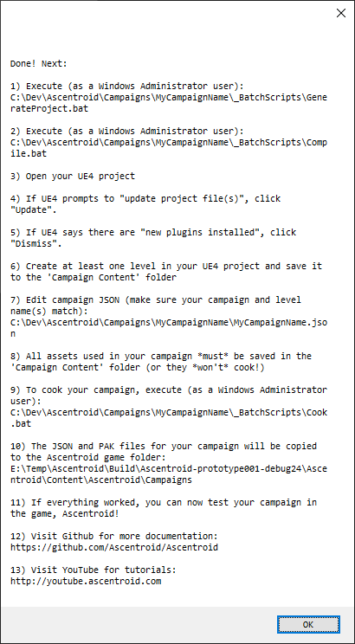Click the "Update" word in step 4

[34, 209]
